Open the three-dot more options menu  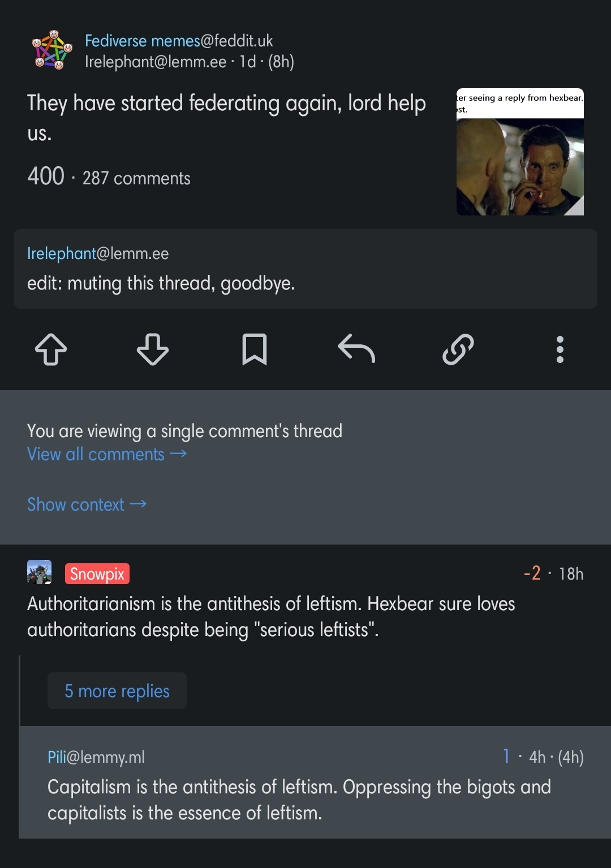tap(560, 349)
